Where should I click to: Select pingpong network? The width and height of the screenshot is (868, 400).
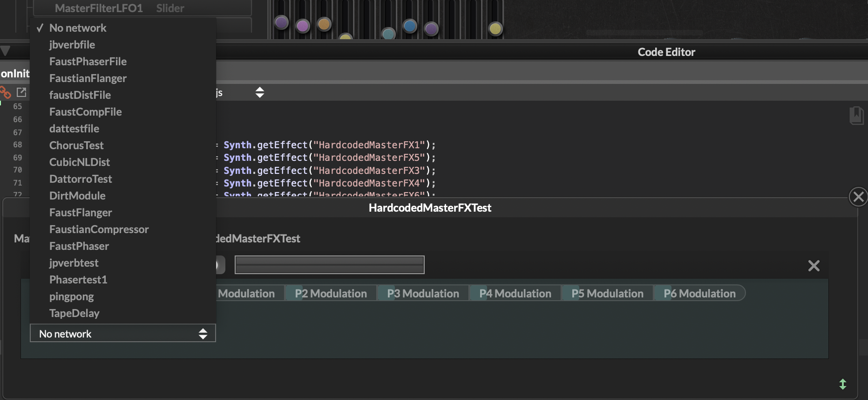[x=123, y=297]
